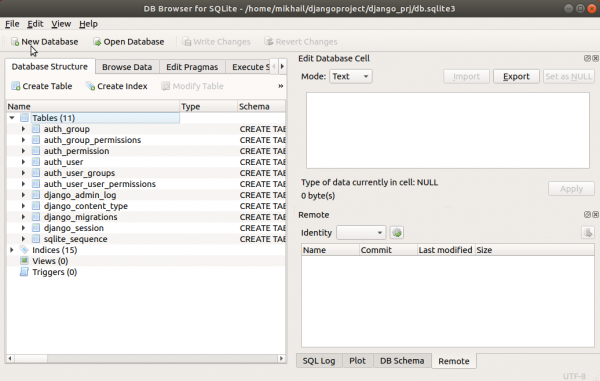Undock the Edit Database Cell panel
Image resolution: width=600 pixels, height=381 pixels.
click(587, 58)
